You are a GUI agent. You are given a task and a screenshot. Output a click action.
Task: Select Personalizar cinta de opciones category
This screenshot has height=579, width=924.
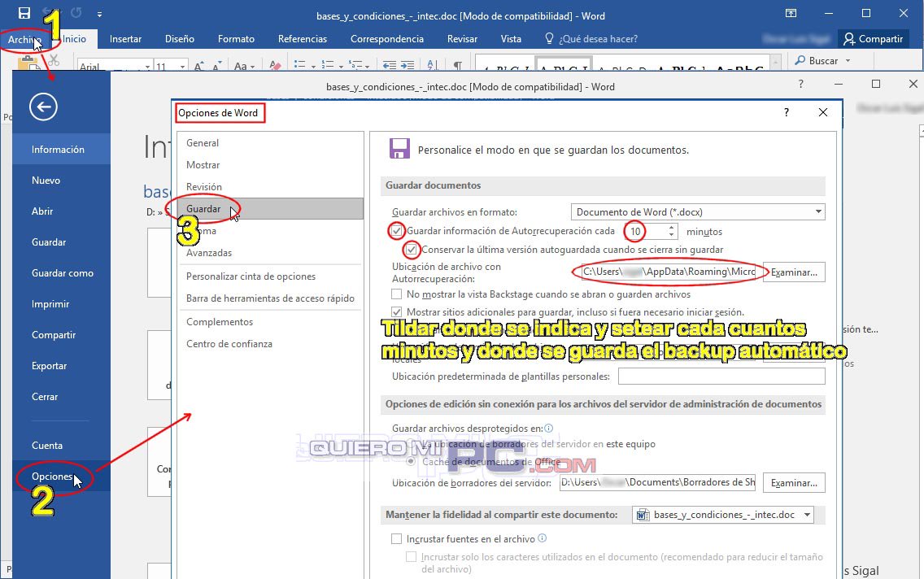[271, 276]
